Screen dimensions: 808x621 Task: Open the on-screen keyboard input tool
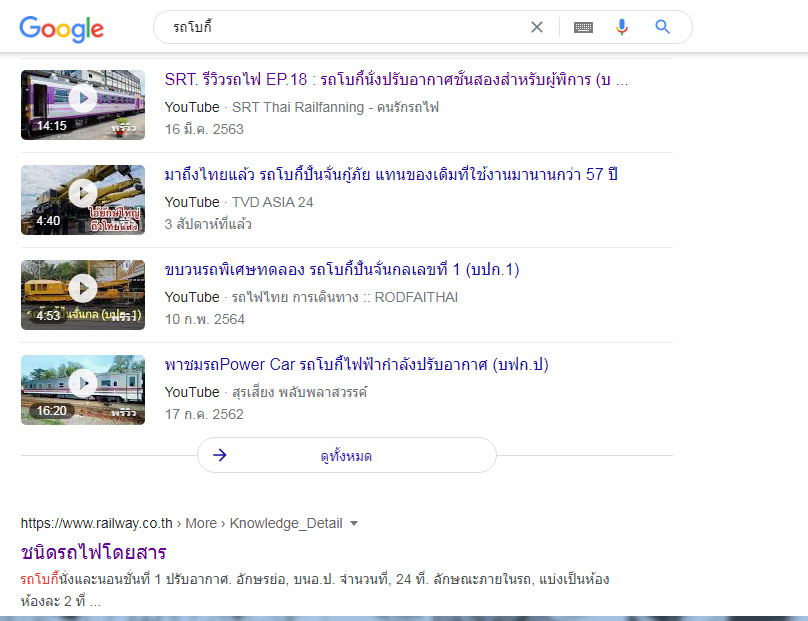[x=583, y=27]
